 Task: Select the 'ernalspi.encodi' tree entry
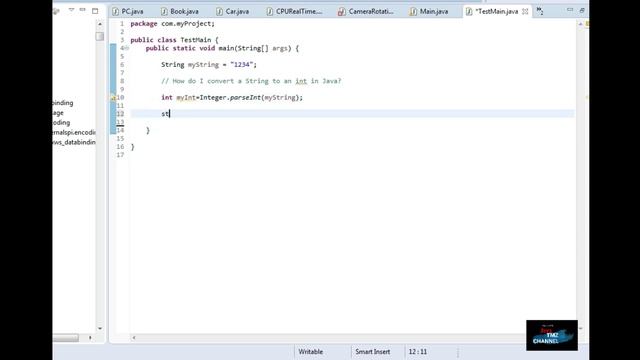74,132
